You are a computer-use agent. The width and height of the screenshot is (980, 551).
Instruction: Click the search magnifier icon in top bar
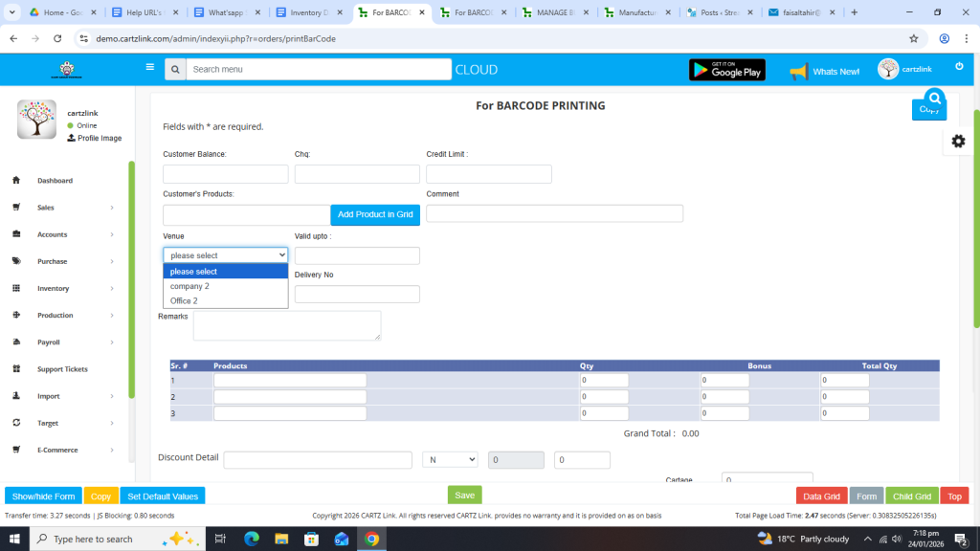pyautogui.click(x=175, y=70)
